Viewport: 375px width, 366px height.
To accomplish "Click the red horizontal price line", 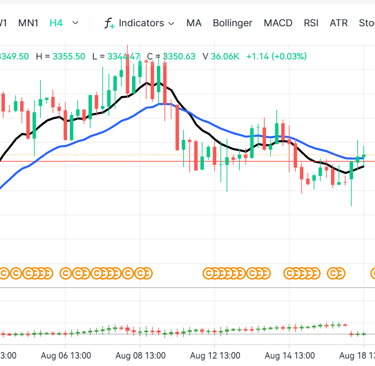I will point(187,162).
